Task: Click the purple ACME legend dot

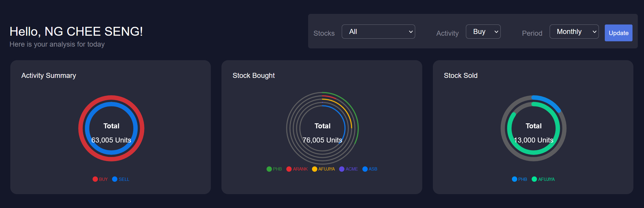Action: (342, 169)
